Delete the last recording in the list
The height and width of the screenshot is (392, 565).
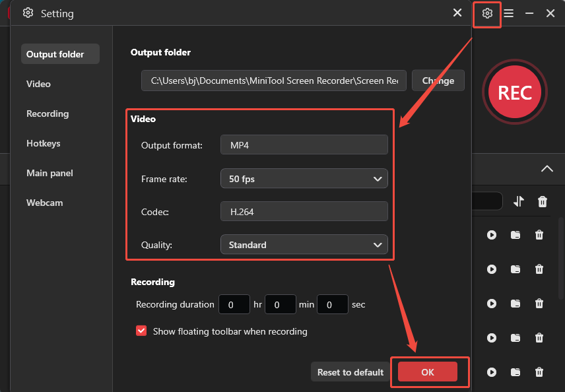539,372
